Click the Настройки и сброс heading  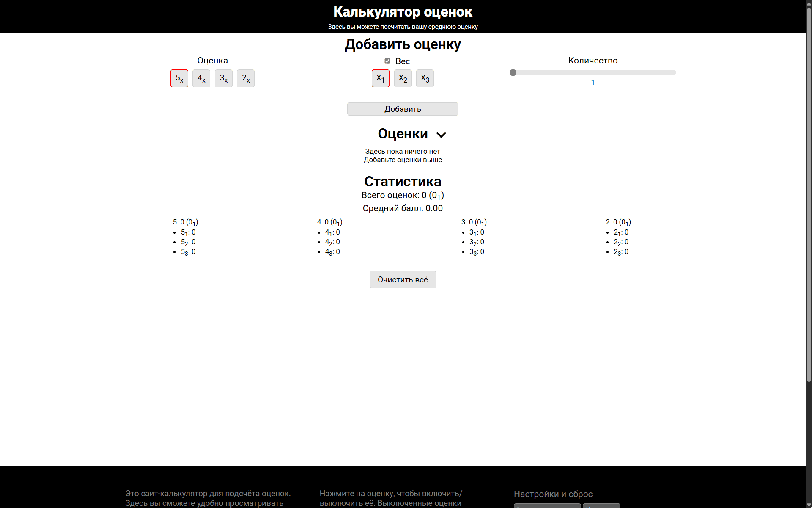point(553,494)
